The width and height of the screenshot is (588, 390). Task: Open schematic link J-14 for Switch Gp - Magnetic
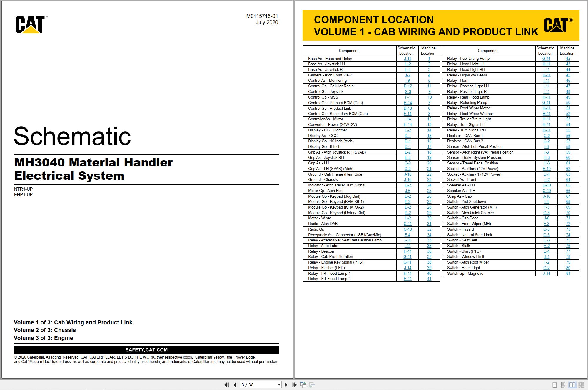547,273
